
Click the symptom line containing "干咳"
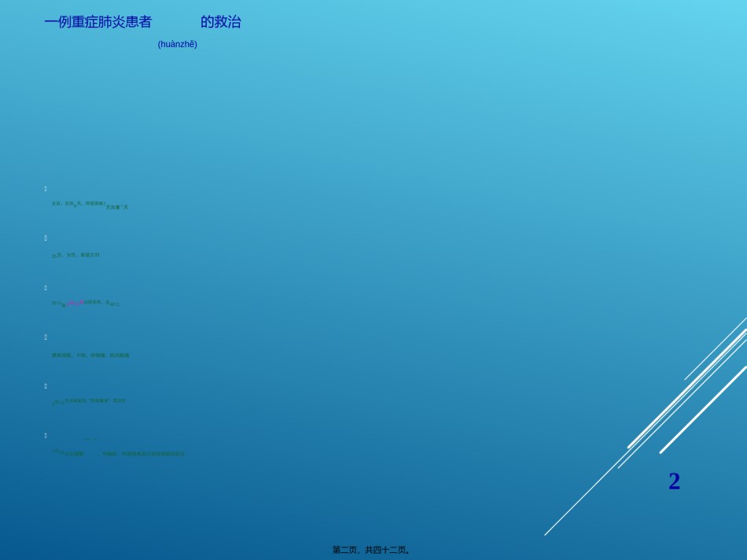(x=90, y=355)
